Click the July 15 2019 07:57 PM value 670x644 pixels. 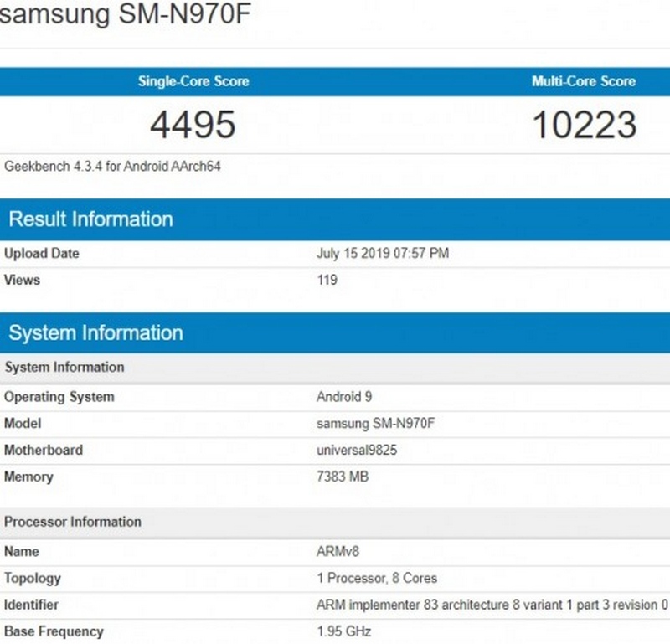point(383,253)
